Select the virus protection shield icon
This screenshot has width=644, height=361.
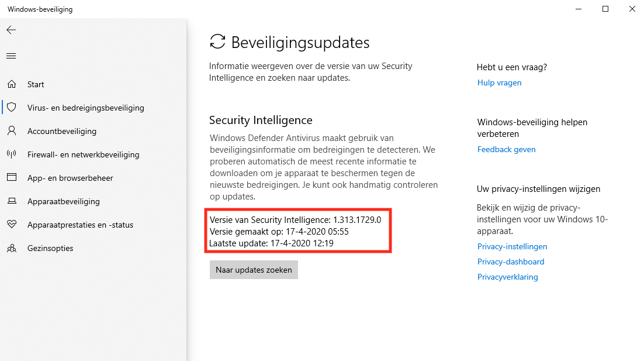(11, 108)
